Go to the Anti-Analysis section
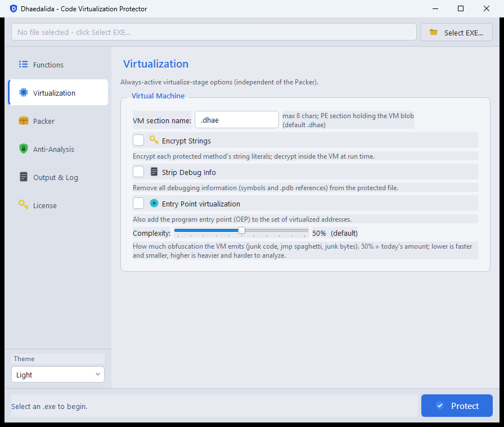Viewport: 504px width, 427px height. pos(58,149)
